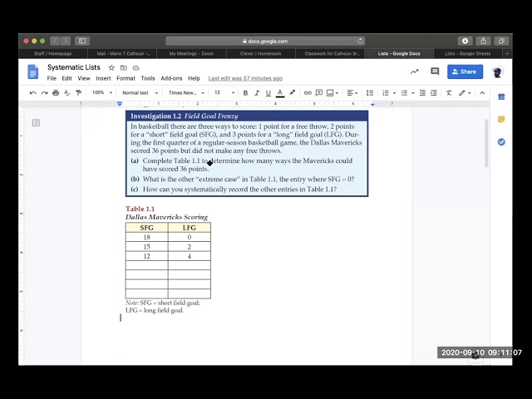Open Calendar in the side panel
This screenshot has height=399, width=532.
501,97
